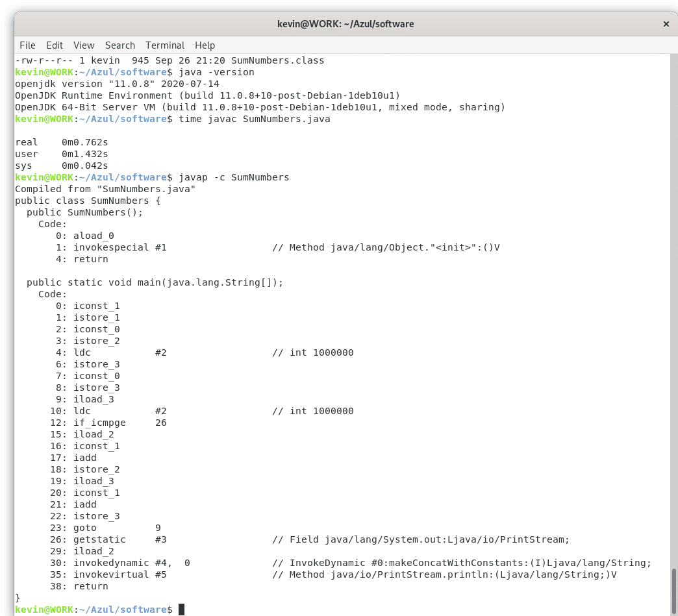Click the '17: iadd' instruction
Viewport: 678px width, 616px height.
click(x=73, y=458)
